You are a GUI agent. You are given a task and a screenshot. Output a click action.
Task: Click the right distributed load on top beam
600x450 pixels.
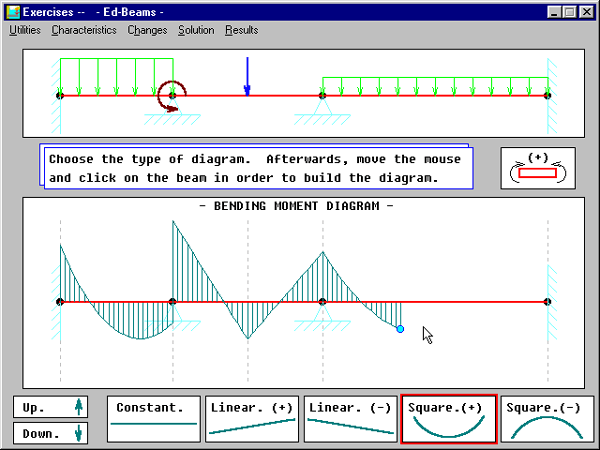435,86
